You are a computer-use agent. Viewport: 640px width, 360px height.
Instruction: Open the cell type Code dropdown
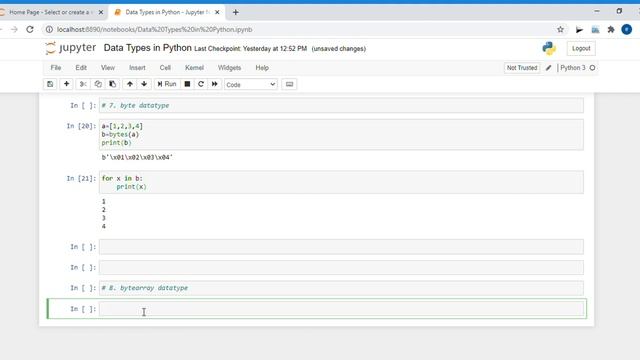[251, 84]
